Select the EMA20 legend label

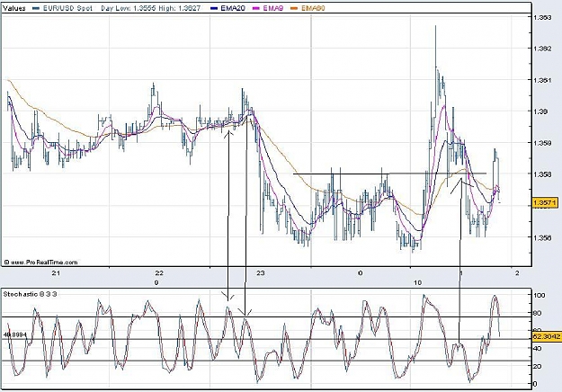pyautogui.click(x=233, y=8)
